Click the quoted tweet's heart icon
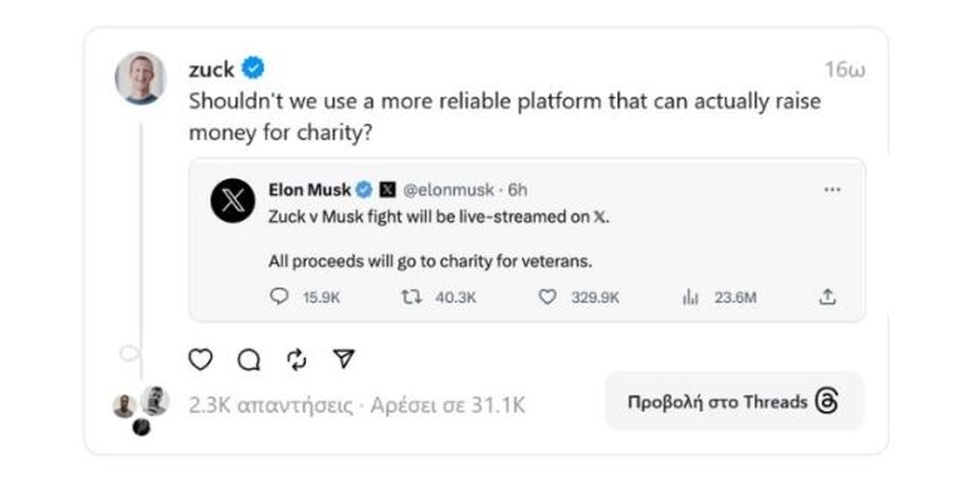The height and width of the screenshot is (489, 980). click(x=547, y=296)
